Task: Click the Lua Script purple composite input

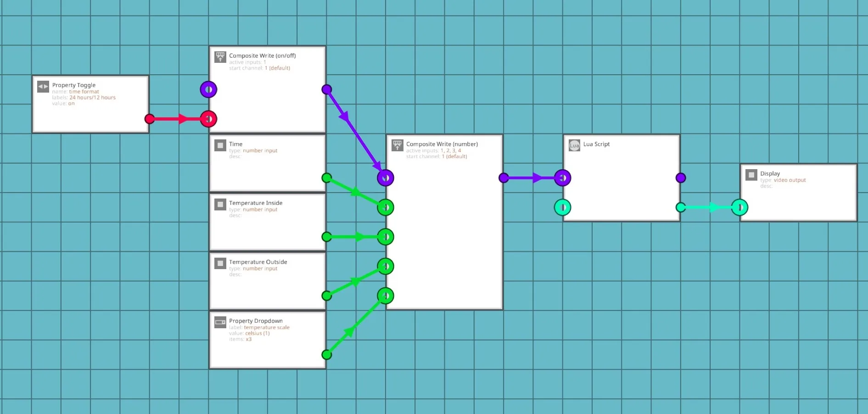Action: click(563, 178)
